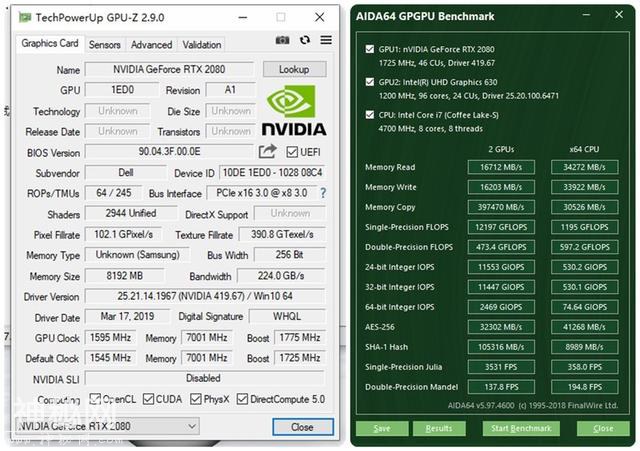Viewport: 640px width, 451px height.
Task: Click the GPU-Z title bar app icon
Action: pyautogui.click(x=25, y=17)
